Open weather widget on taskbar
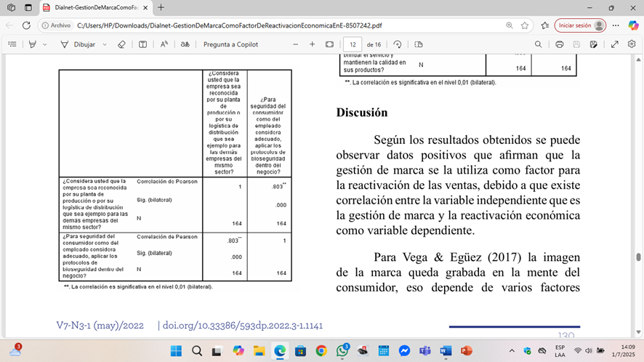 [x=15, y=350]
